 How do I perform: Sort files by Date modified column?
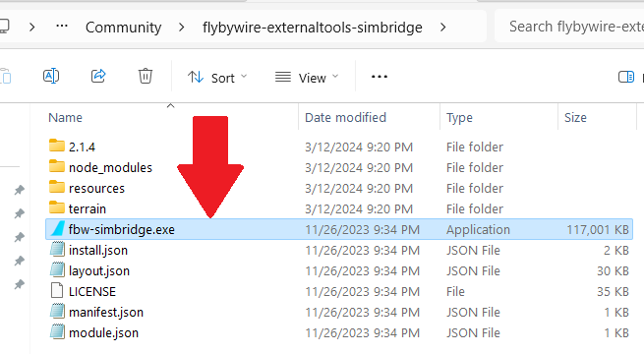point(345,117)
